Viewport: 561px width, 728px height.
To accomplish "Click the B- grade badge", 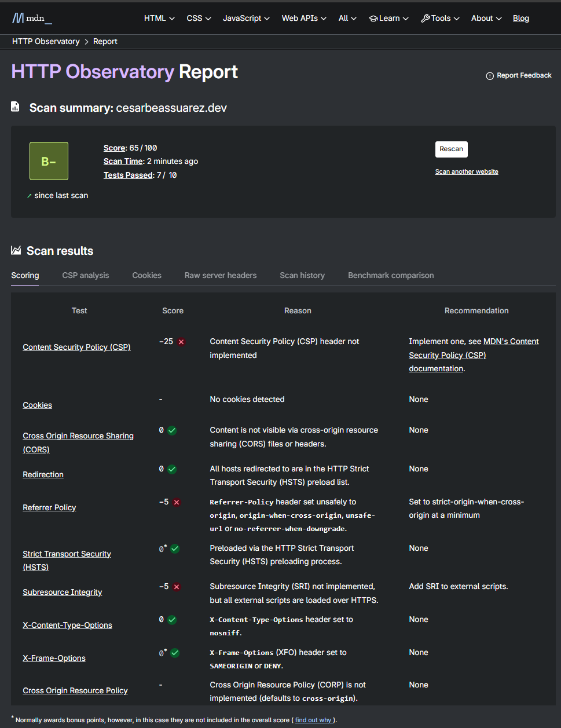I will pyautogui.click(x=49, y=162).
